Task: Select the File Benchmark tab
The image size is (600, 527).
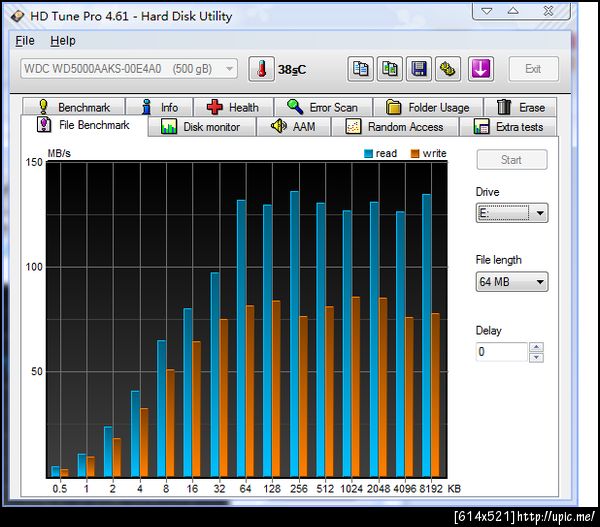Action: 84,125
